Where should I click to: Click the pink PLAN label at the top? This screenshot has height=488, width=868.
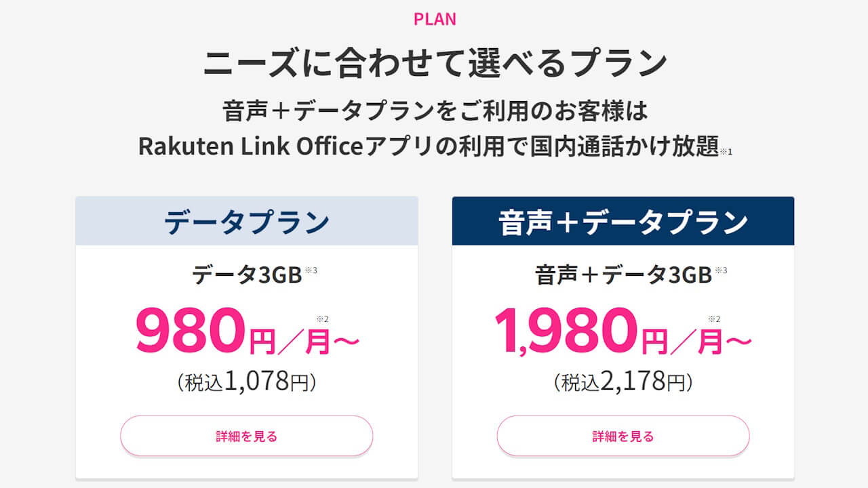point(434,19)
